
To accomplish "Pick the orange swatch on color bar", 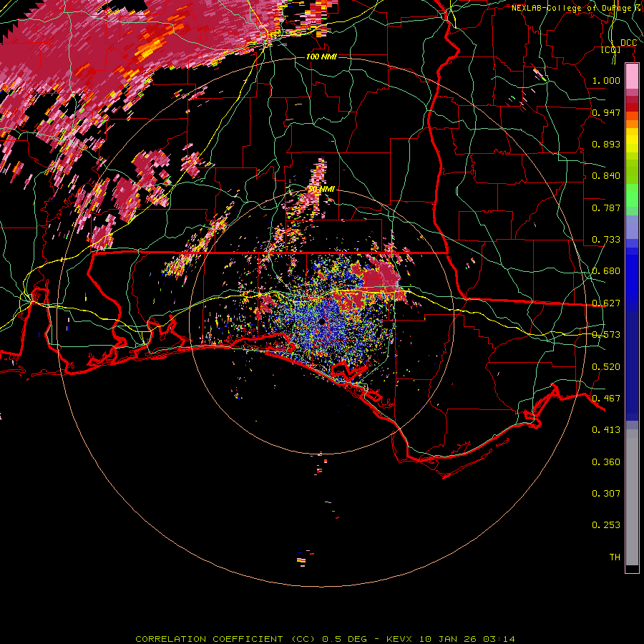I will click(632, 124).
